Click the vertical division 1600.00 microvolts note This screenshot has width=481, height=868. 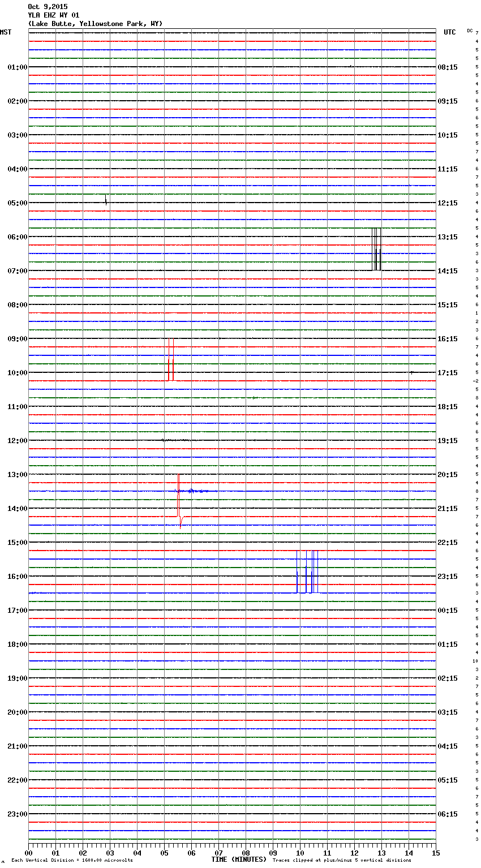(x=72, y=861)
